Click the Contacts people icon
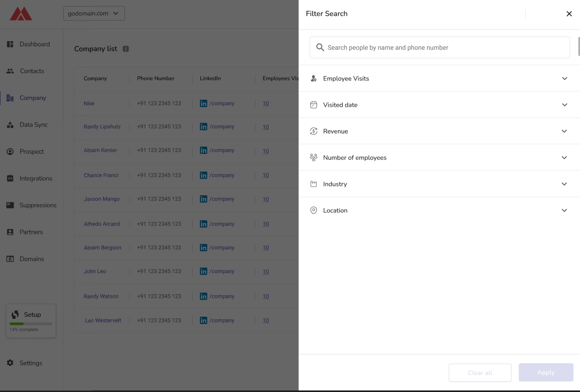The image size is (580, 392). [10, 71]
